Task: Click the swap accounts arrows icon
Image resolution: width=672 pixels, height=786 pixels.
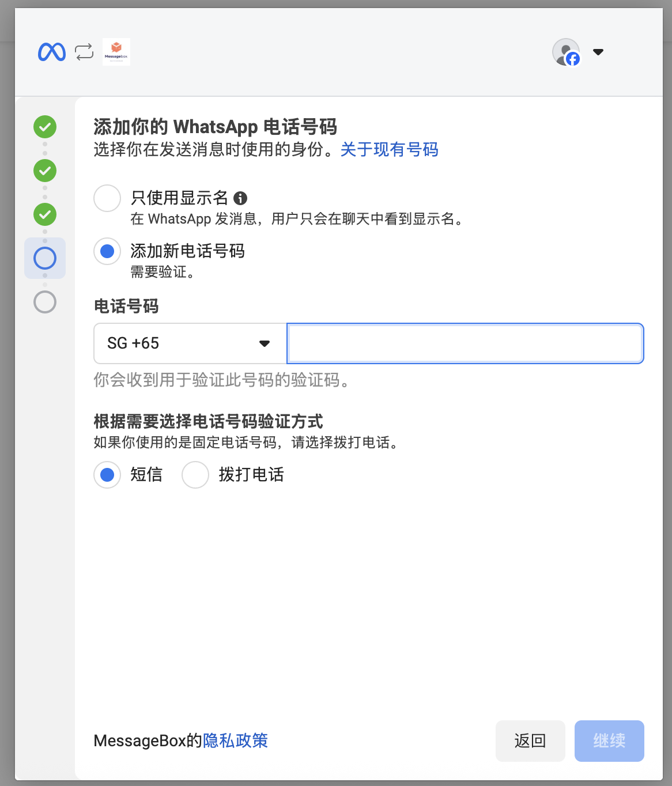Action: click(84, 51)
